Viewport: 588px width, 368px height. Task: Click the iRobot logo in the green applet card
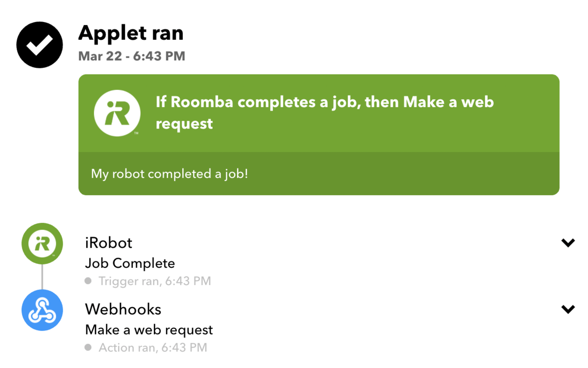117,112
